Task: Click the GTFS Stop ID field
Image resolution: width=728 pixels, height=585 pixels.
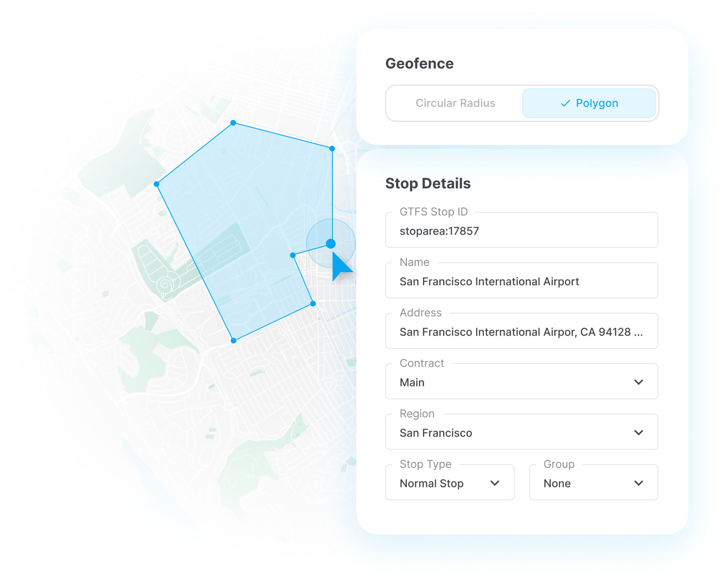Action: pyautogui.click(x=521, y=231)
